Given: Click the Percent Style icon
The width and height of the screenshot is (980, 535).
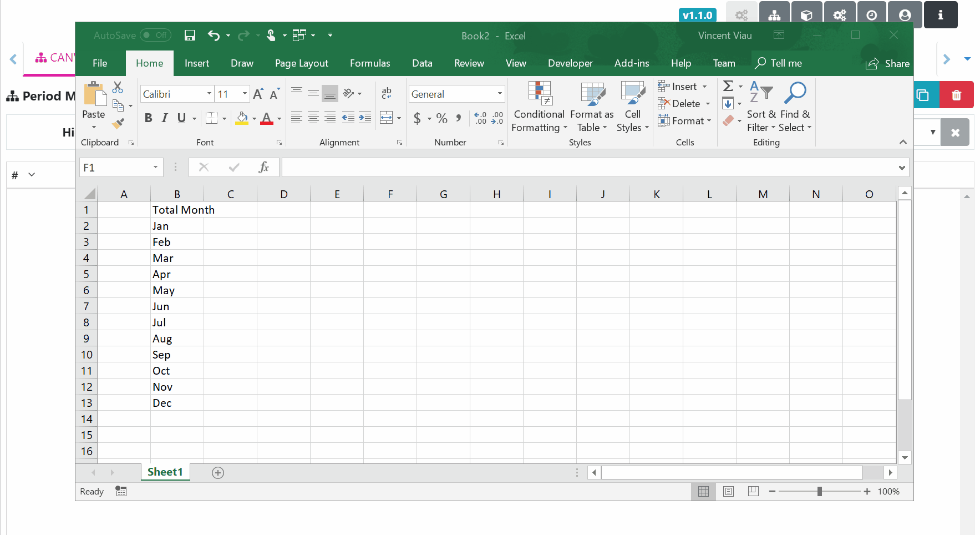Looking at the screenshot, I should 441,118.
